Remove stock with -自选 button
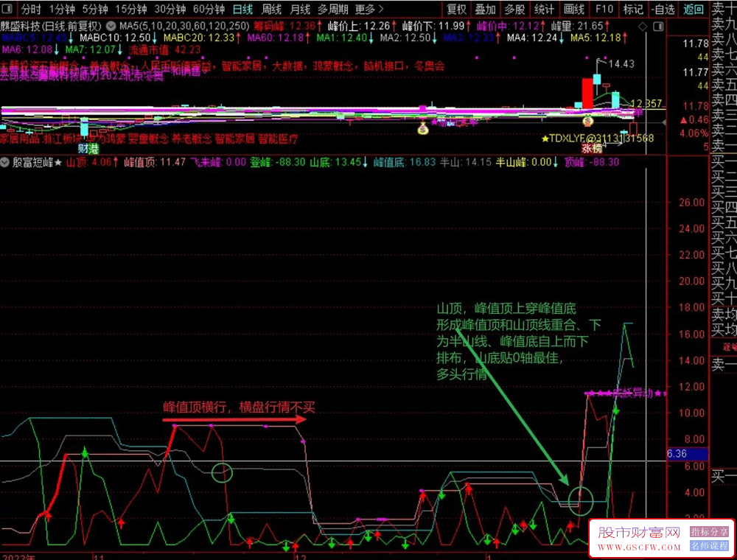The width and height of the screenshot is (737, 560). 663,9
